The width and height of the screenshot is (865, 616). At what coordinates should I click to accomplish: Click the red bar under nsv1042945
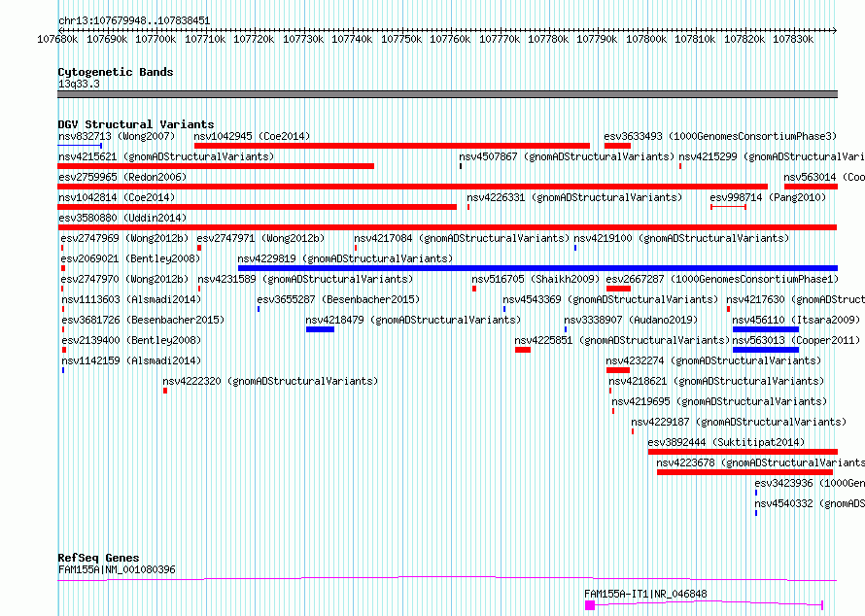tap(392, 146)
